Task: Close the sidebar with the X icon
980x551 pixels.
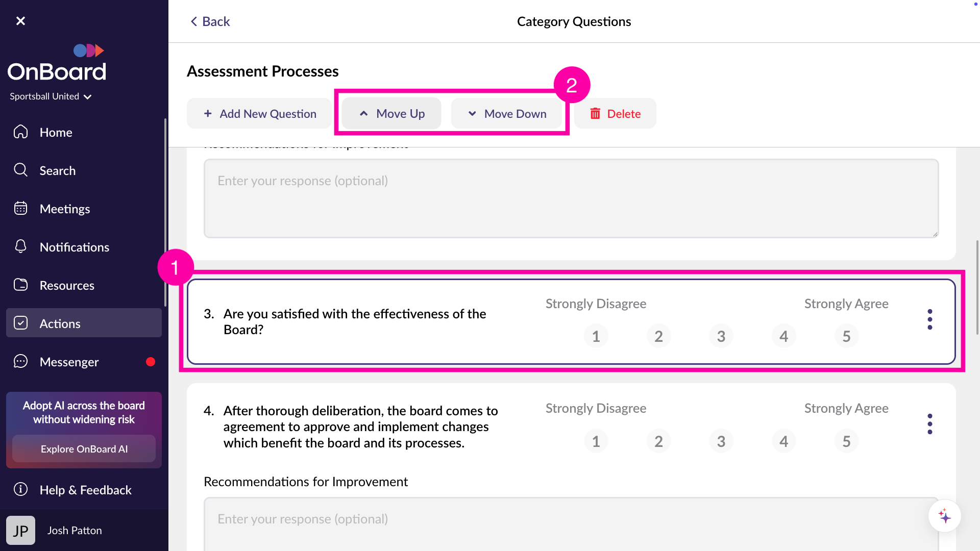Action: [20, 21]
